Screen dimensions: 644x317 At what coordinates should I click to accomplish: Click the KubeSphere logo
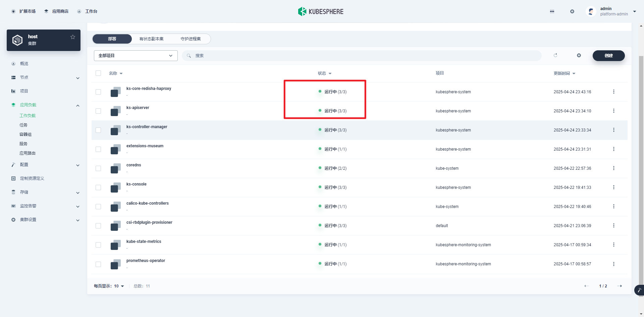point(321,11)
